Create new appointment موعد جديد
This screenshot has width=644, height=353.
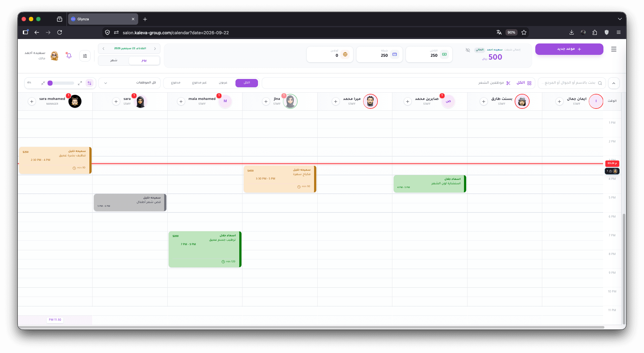click(x=569, y=49)
